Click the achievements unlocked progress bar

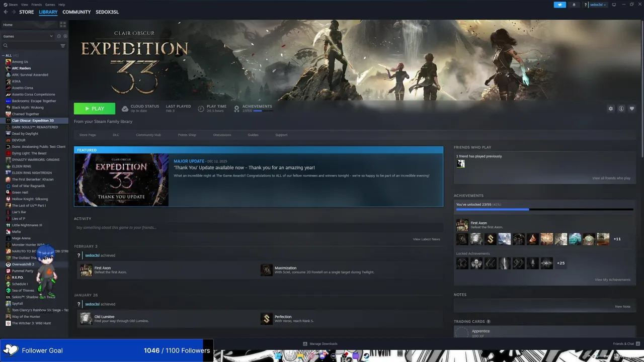[x=544, y=210]
